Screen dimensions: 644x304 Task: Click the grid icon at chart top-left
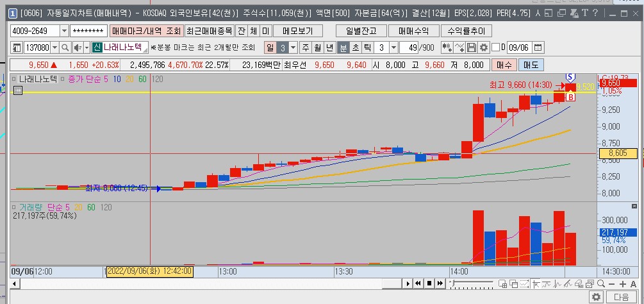(x=18, y=90)
